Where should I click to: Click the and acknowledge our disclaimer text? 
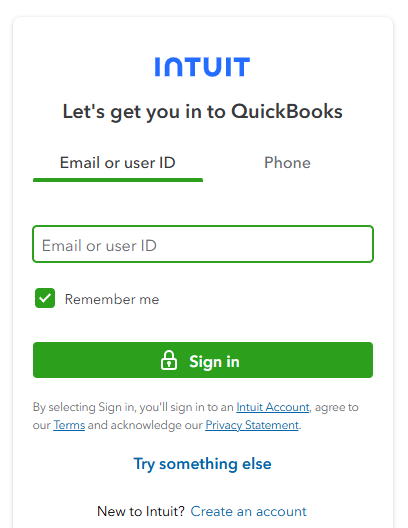pyautogui.click(x=145, y=425)
